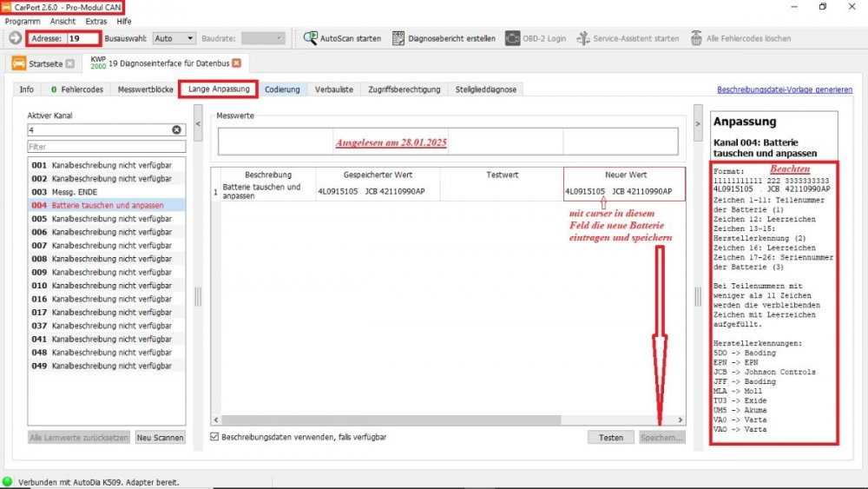Click the right scroll arrow of the table
Image resolution: width=868 pixels, height=489 pixels.
(x=681, y=420)
